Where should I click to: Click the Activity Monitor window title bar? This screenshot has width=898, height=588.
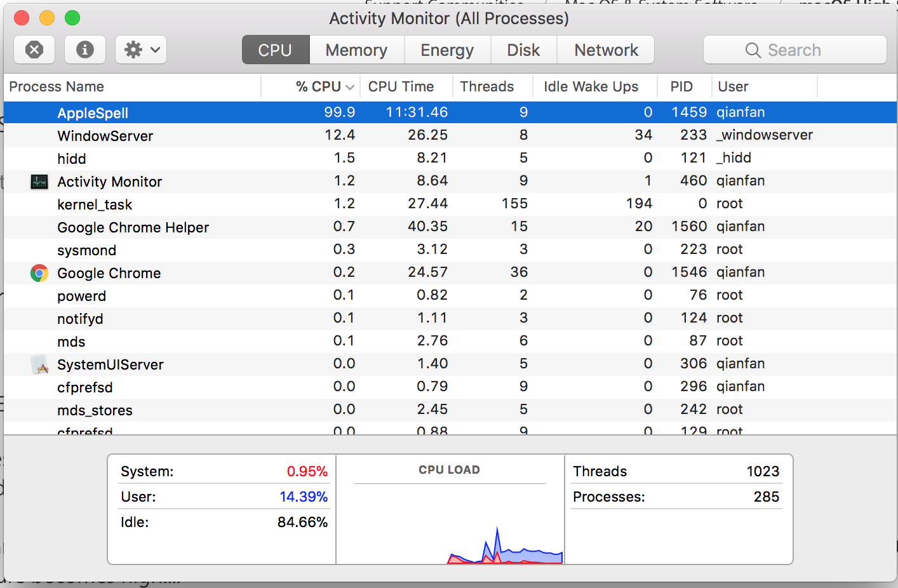[449, 18]
